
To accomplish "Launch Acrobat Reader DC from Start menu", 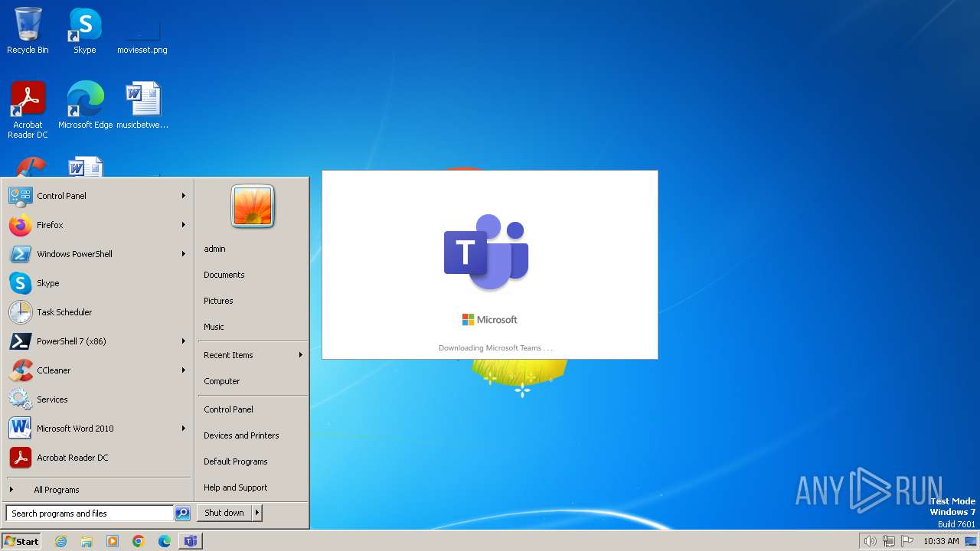I will 98,458.
